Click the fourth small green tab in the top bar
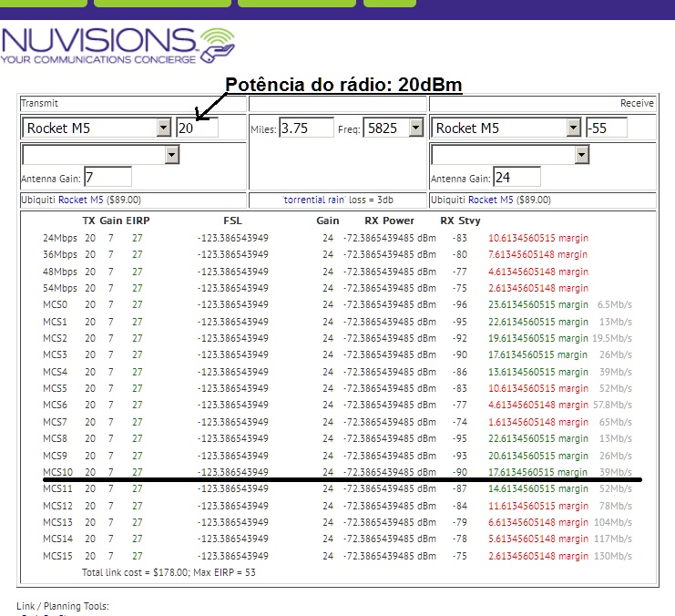Screen dimensions: 675x616 coord(390,4)
